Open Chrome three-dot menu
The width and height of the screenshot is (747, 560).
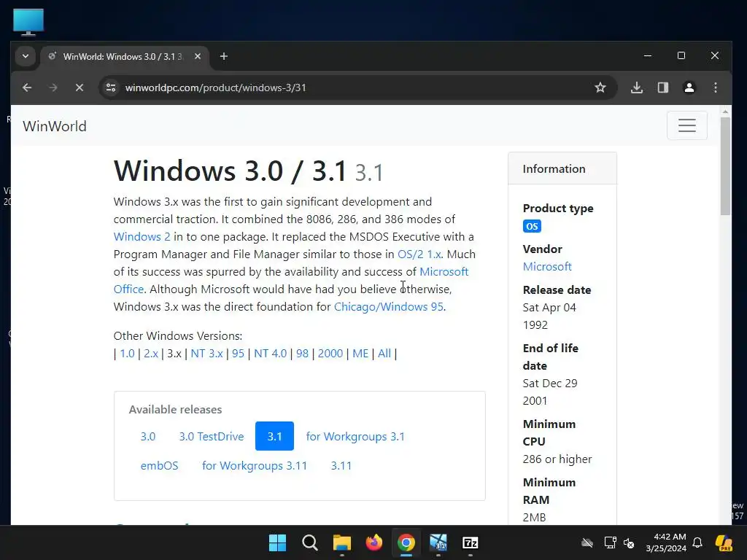[x=716, y=87]
